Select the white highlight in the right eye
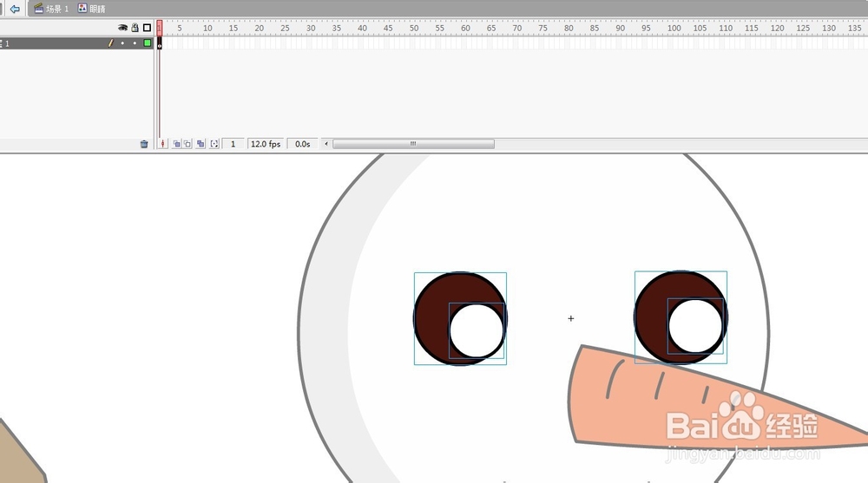 [x=696, y=326]
